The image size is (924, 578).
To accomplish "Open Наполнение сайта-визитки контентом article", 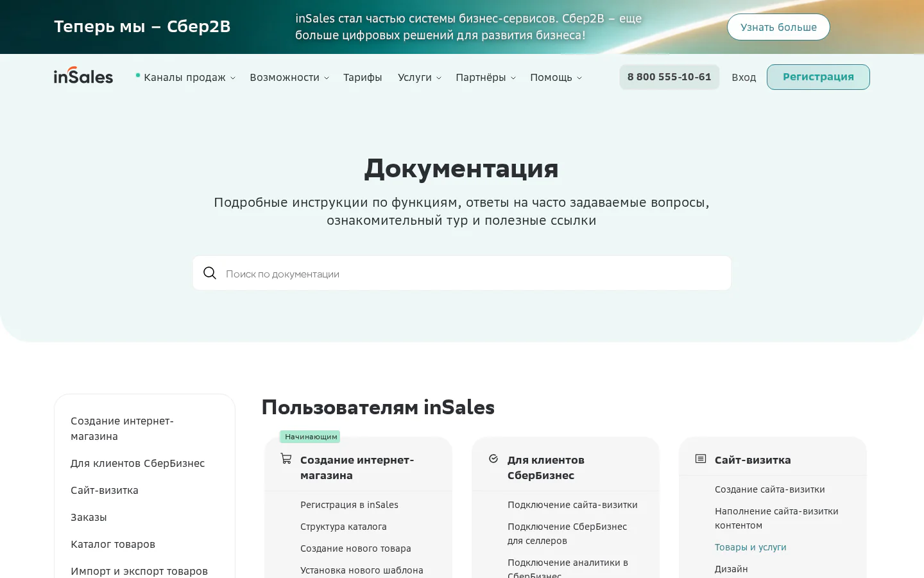I will point(776,518).
